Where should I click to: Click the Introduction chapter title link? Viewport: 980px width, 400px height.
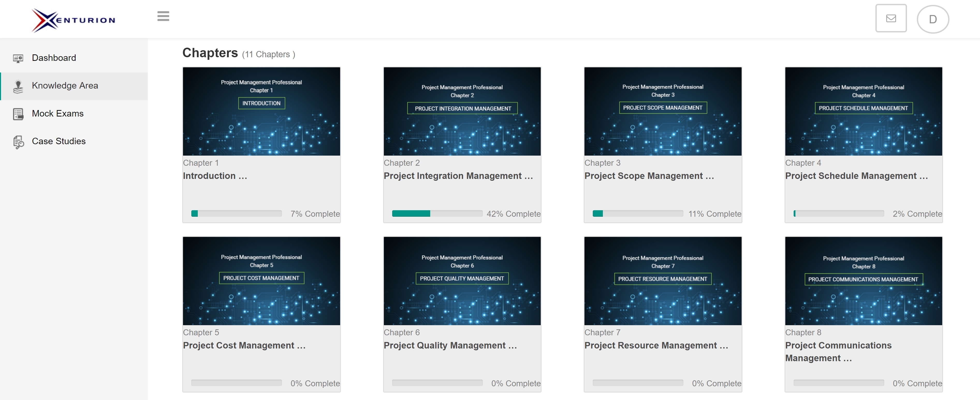point(215,176)
